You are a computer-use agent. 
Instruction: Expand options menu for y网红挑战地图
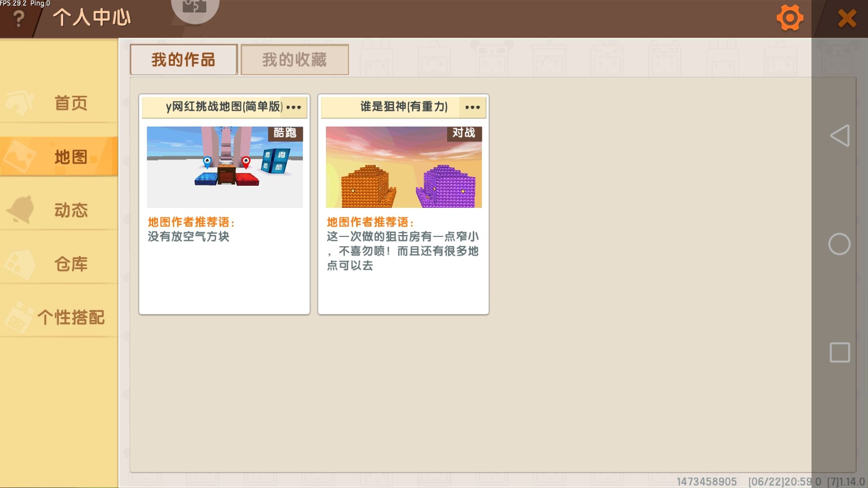[293, 107]
